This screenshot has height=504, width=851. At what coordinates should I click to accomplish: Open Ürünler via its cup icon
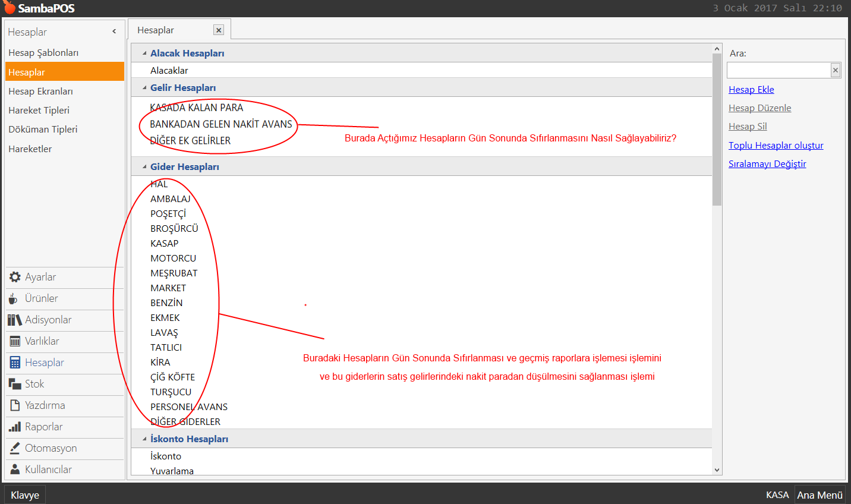[14, 298]
